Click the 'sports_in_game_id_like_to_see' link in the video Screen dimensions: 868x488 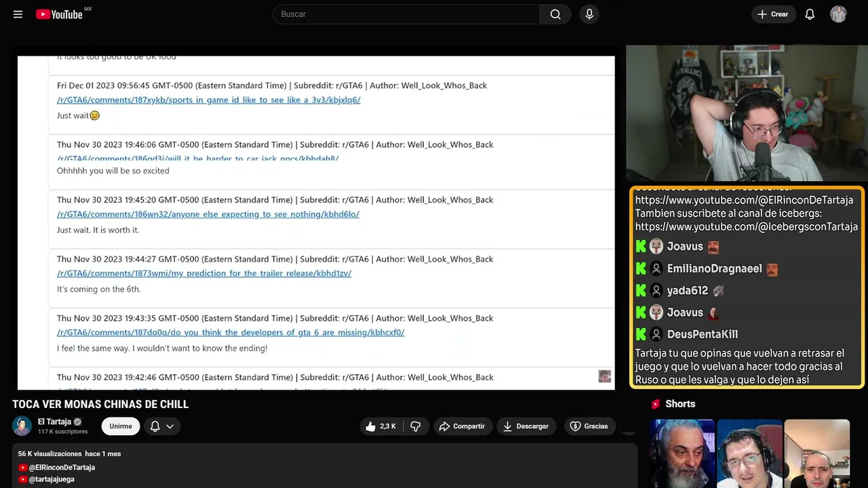pyautogui.click(x=209, y=100)
